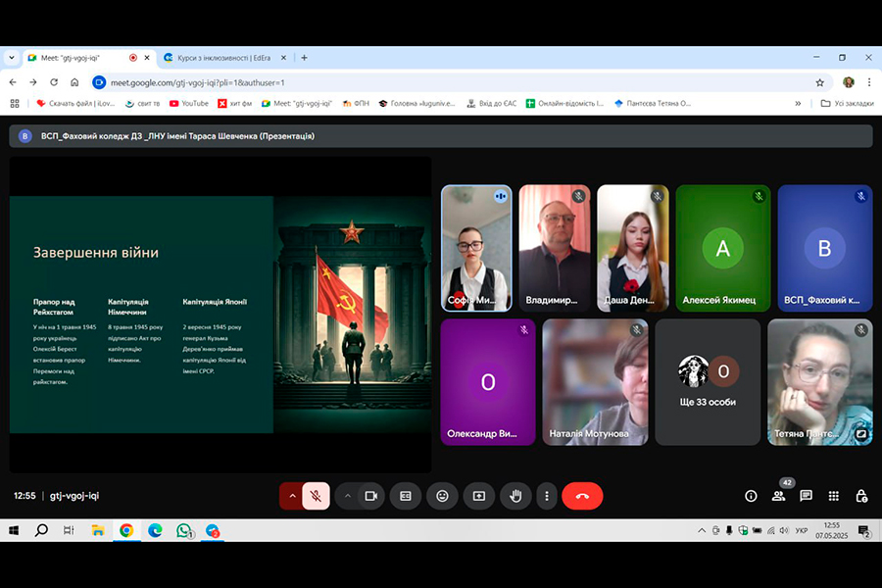Image resolution: width=882 pixels, height=588 pixels.
Task: Open the tab search dropdown arrow
Action: pyautogui.click(x=11, y=58)
